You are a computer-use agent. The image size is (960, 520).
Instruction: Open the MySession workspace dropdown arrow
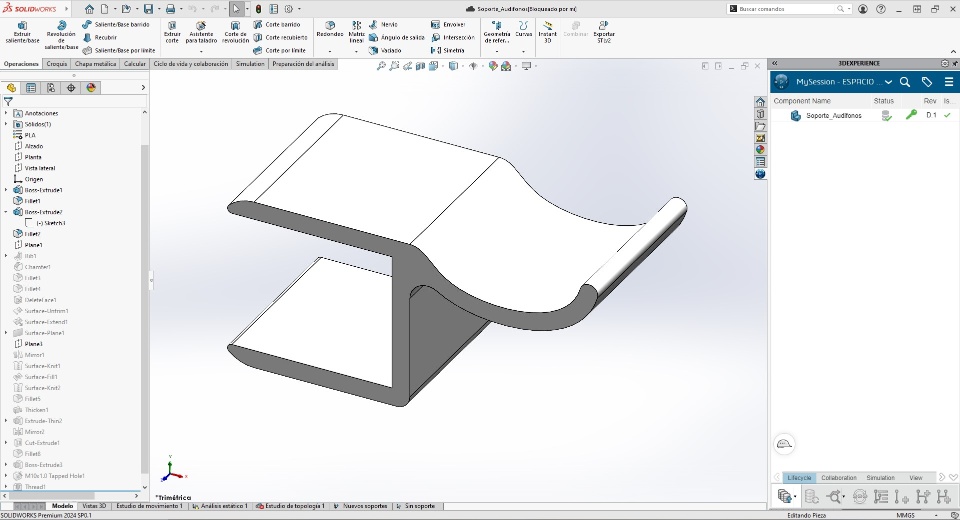tap(888, 82)
